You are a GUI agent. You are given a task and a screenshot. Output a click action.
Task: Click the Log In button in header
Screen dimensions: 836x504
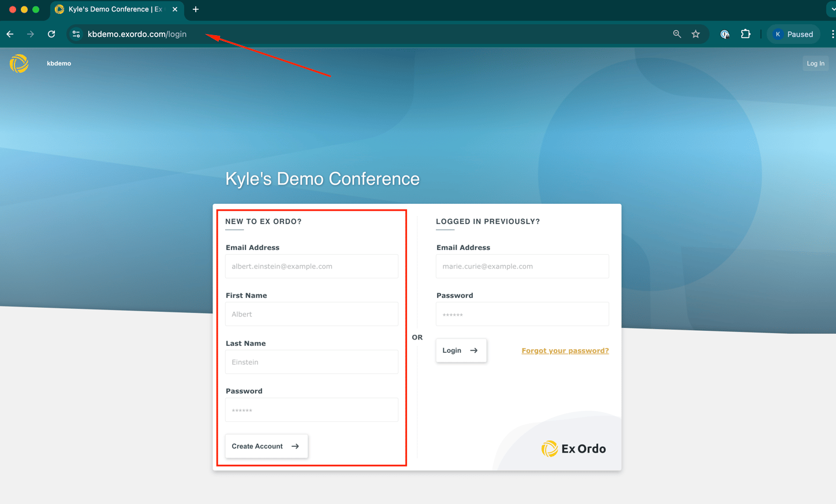click(815, 64)
